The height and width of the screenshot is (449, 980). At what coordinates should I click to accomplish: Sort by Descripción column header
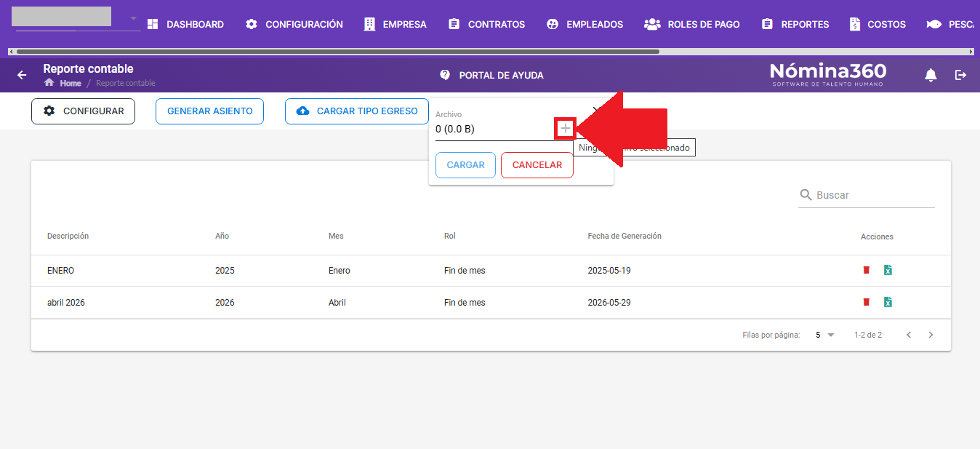68,236
